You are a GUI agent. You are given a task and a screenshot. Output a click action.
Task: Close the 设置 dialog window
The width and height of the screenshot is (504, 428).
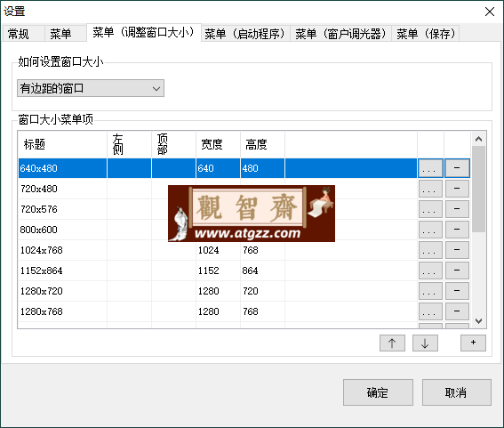(490, 12)
